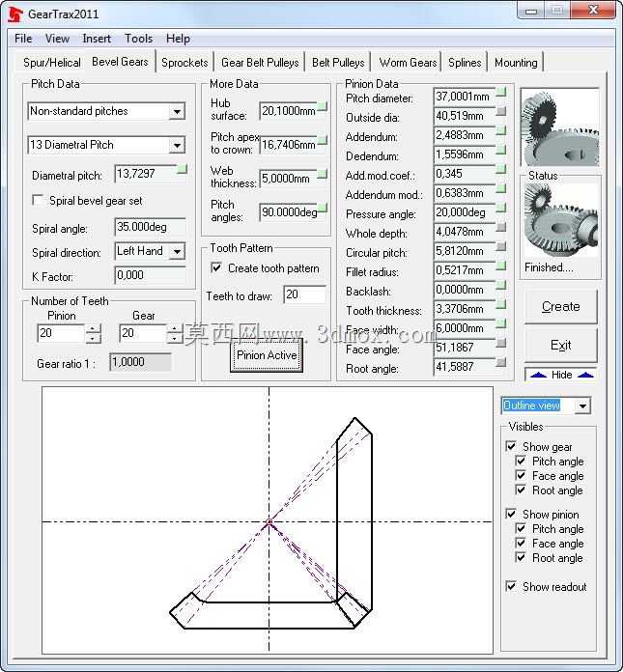Click green indicator beside Pitch diameter value

(x=500, y=92)
